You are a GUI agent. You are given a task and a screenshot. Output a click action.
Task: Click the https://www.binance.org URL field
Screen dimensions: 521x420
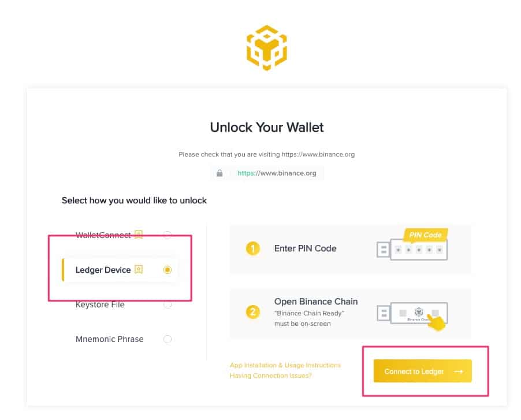[277, 173]
